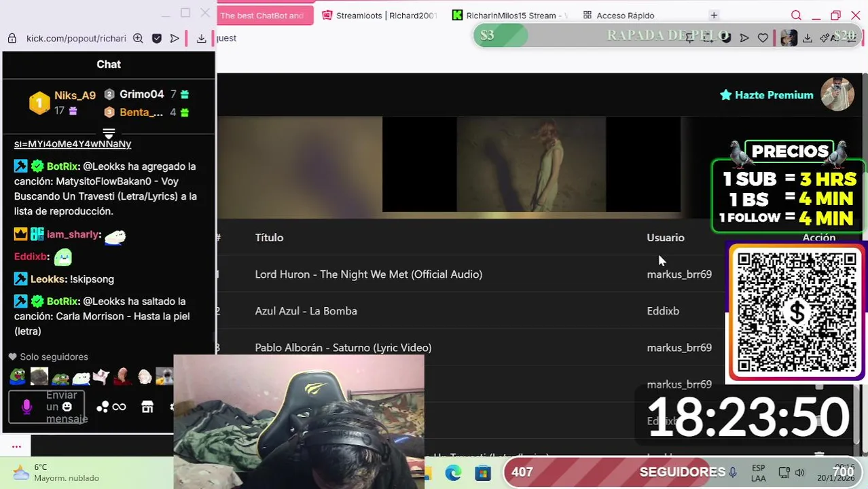
Task: Click the song video thumbnail preview
Action: (x=531, y=164)
